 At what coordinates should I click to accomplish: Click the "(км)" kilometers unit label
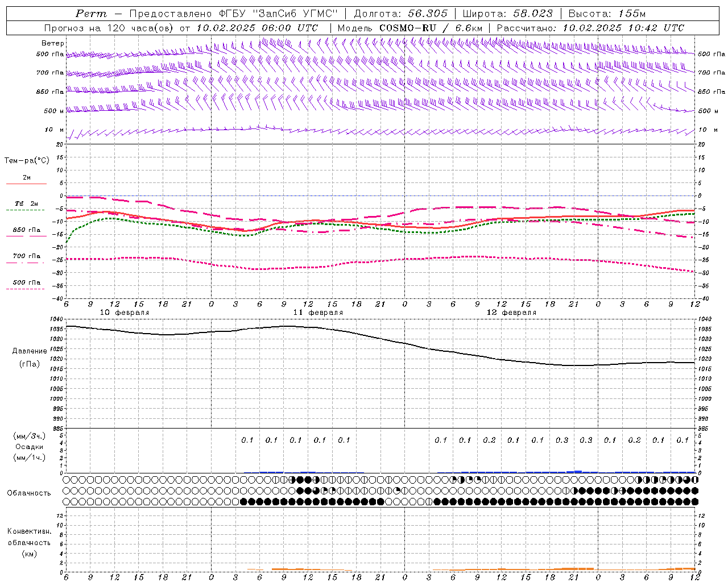coord(30,554)
